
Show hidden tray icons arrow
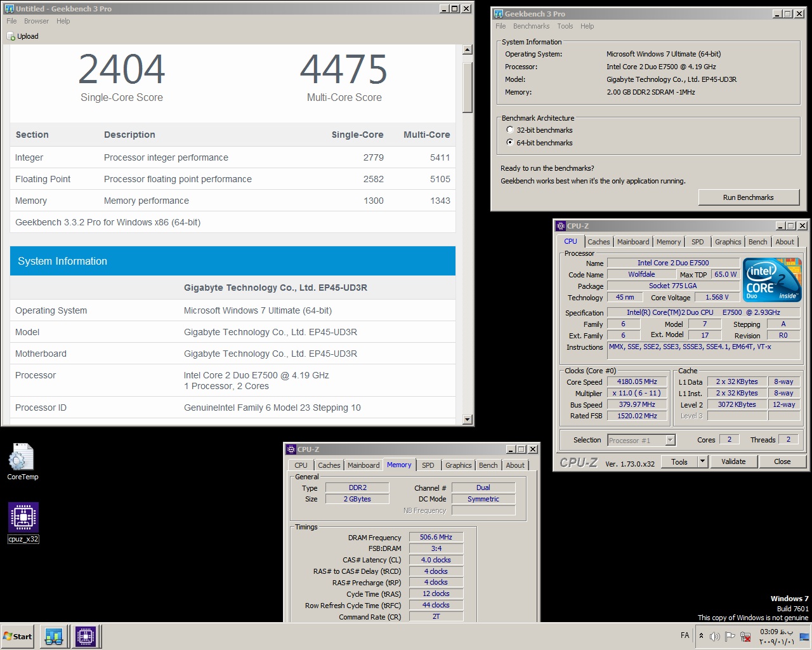point(701,635)
